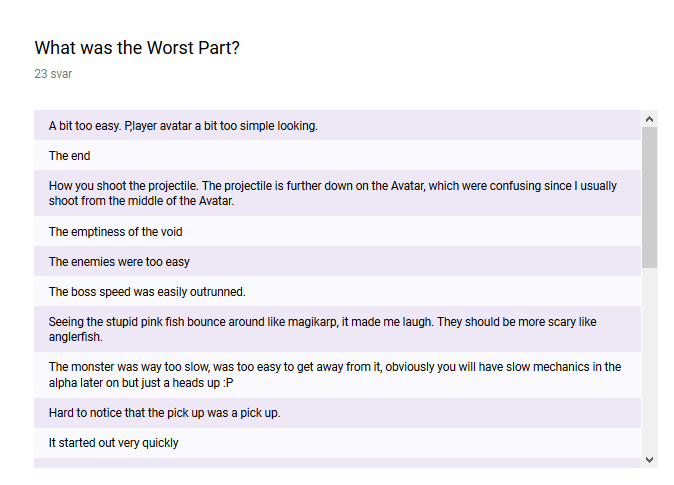The width and height of the screenshot is (674, 485).
Task: Click the response about shooting the projectile
Action: point(333,193)
